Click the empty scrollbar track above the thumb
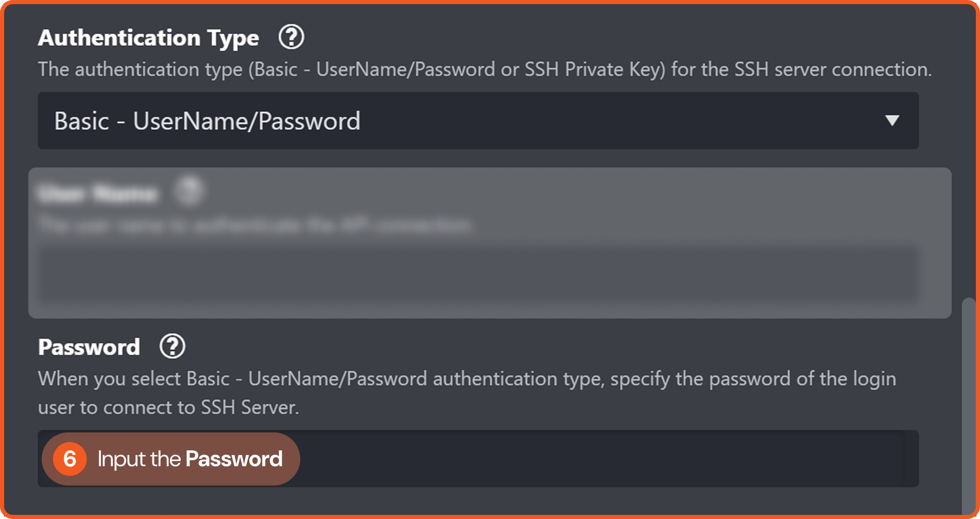Screen dimensions: 980x519 pyautogui.click(x=968, y=155)
